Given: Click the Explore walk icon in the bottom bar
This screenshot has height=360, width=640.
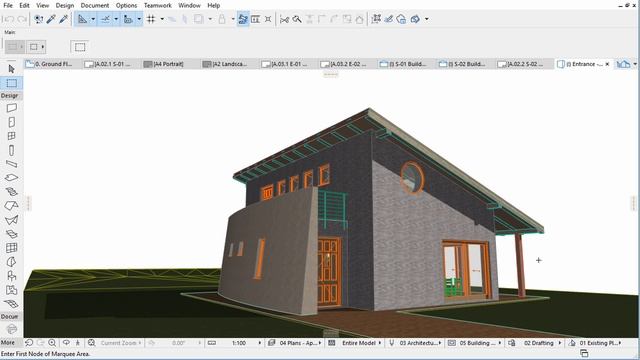Looking at the screenshot, I should [x=78, y=343].
